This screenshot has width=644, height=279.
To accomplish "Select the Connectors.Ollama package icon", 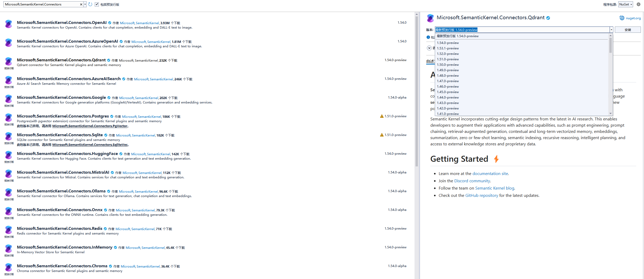I will click(x=9, y=192).
